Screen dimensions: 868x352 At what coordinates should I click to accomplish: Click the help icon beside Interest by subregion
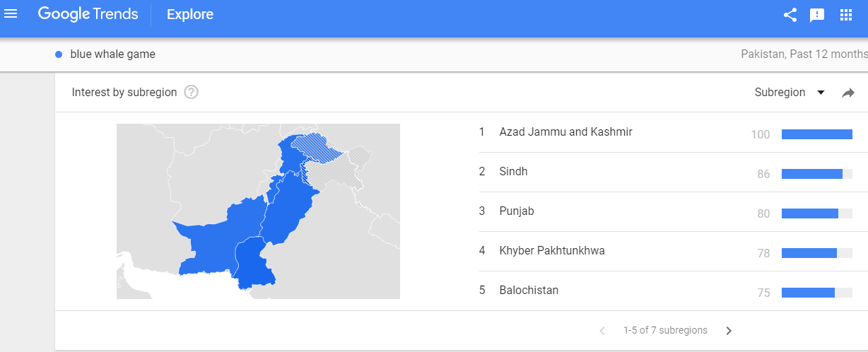[x=191, y=93]
